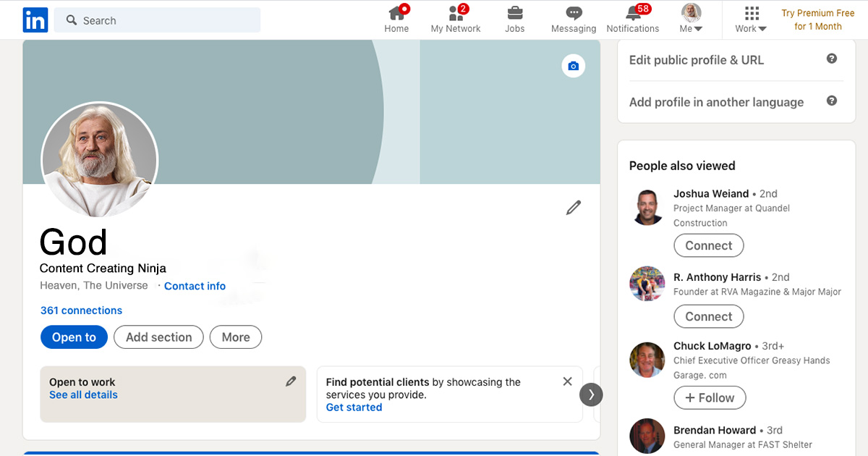Click General Manager at FAST Shelter text
The image size is (868, 456).
tap(743, 445)
